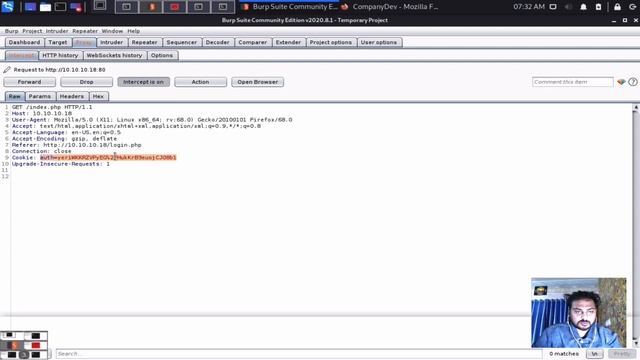Switch to the Intruder tab
Screen dimensions: 640x360
click(111, 42)
